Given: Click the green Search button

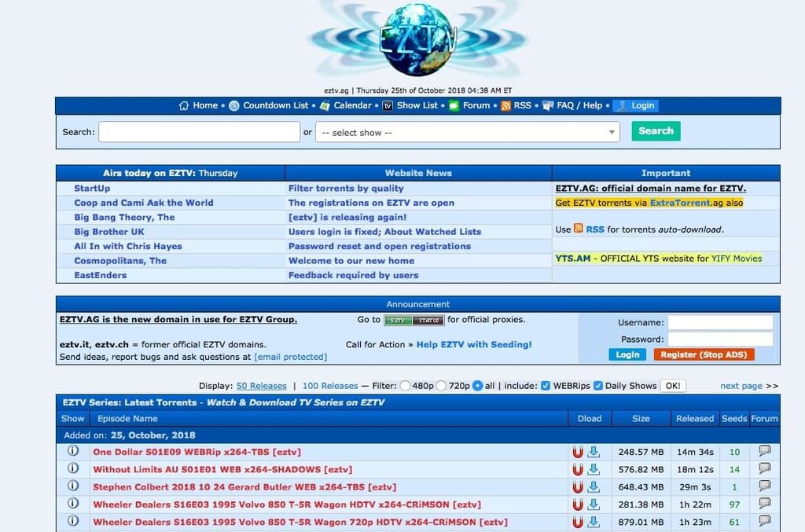Looking at the screenshot, I should click(x=656, y=130).
